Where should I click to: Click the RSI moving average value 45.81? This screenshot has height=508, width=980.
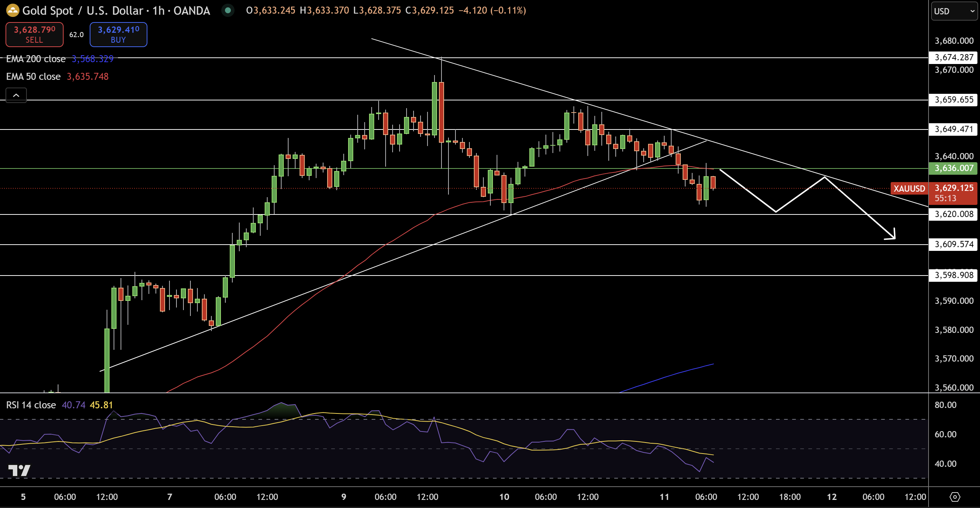coord(101,405)
